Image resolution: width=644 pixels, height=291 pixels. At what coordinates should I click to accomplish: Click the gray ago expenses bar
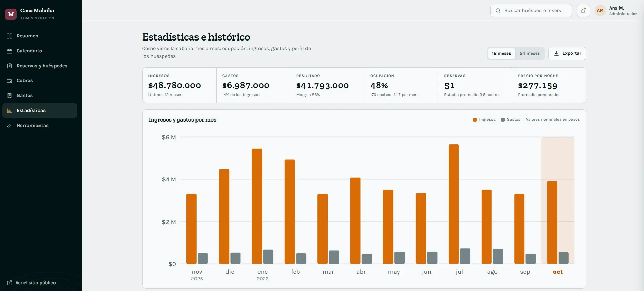(498, 257)
